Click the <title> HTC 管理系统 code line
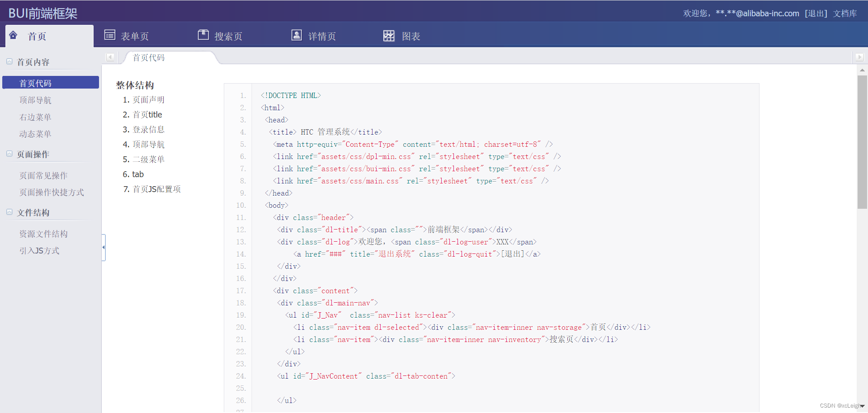Viewport: 868px width, 413px height. (325, 132)
